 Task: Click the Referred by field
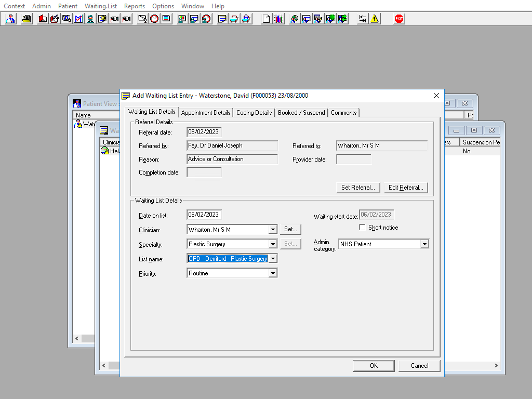coord(232,145)
